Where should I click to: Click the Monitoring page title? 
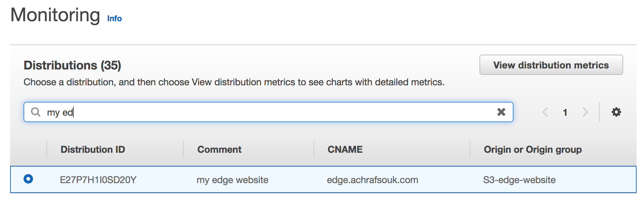[56, 15]
